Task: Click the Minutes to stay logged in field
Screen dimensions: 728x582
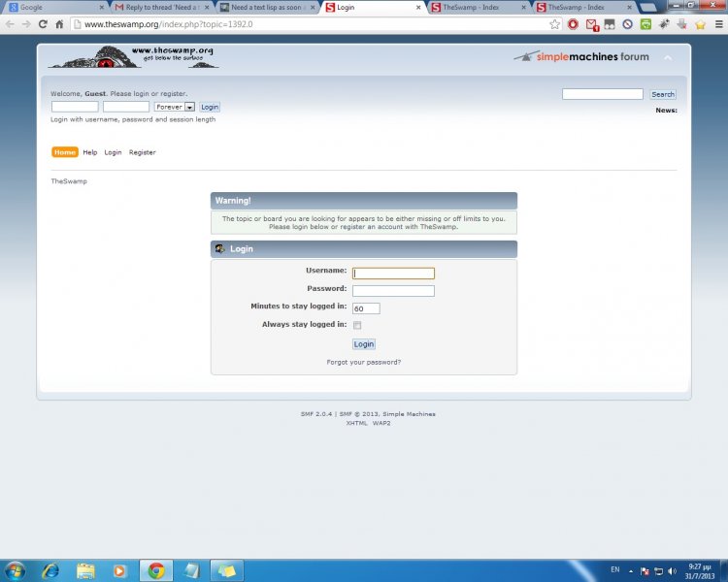Action: 366,308
